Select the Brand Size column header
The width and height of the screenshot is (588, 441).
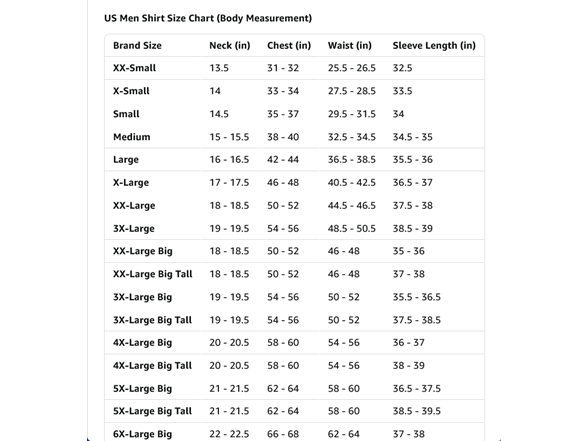point(137,45)
